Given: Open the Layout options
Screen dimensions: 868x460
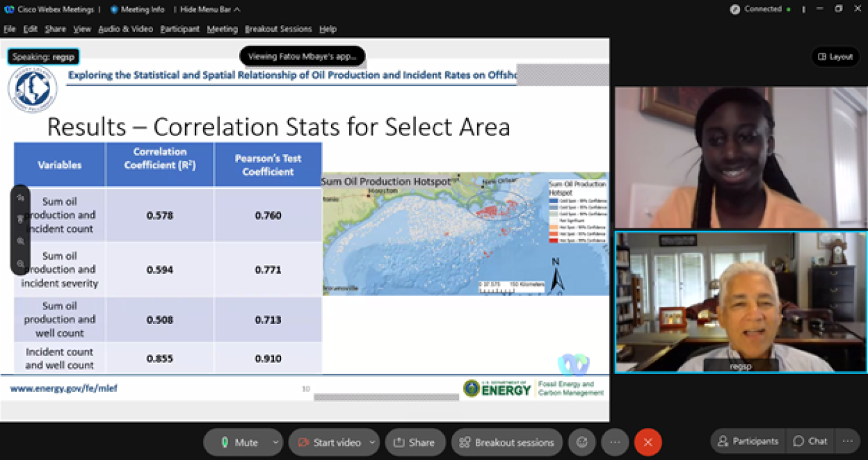Looking at the screenshot, I should pyautogui.click(x=835, y=57).
